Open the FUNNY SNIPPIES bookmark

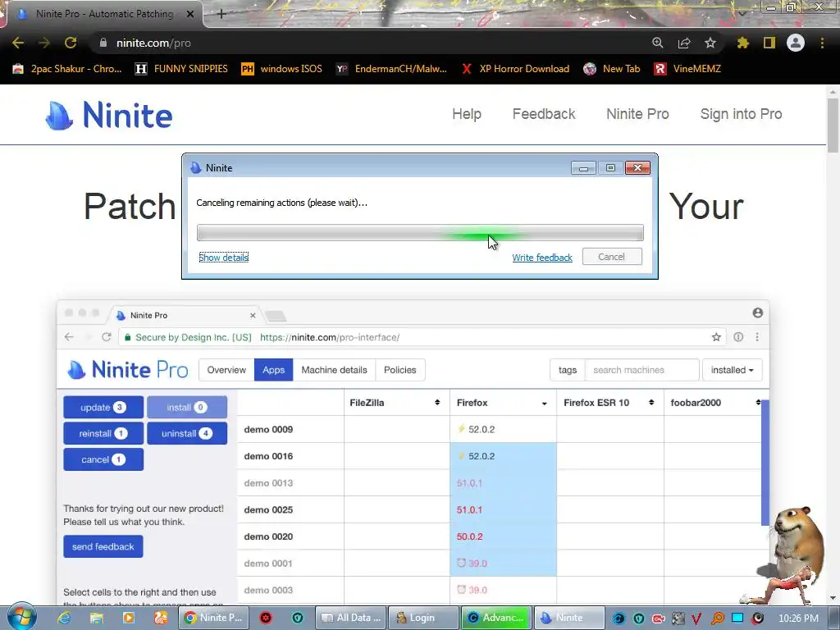[x=181, y=69]
